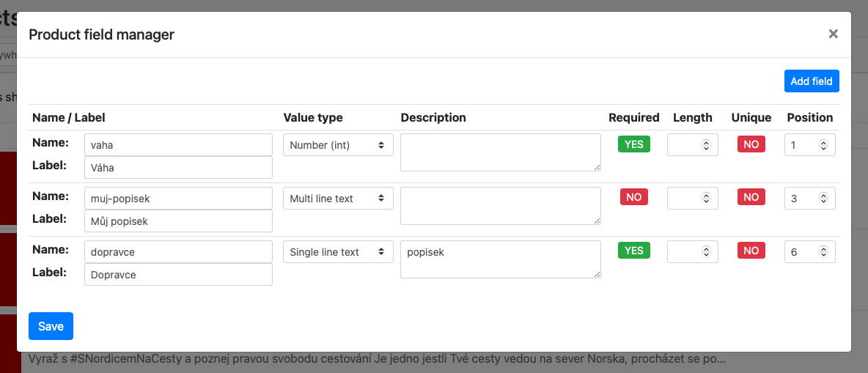Click the Description textarea containing popisek
The image size is (868, 373).
(500, 259)
